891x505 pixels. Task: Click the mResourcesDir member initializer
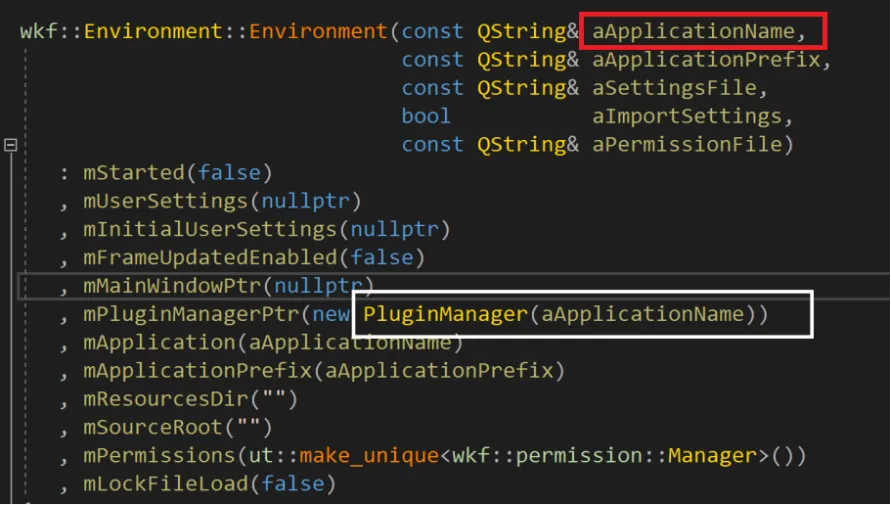(166, 399)
